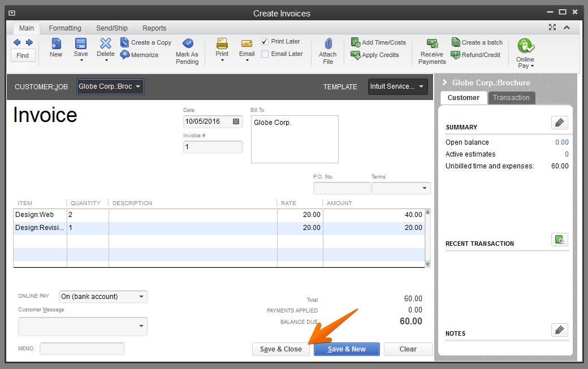Open the 0.00 Open balance link
The height and width of the screenshot is (369, 588).
coord(562,142)
